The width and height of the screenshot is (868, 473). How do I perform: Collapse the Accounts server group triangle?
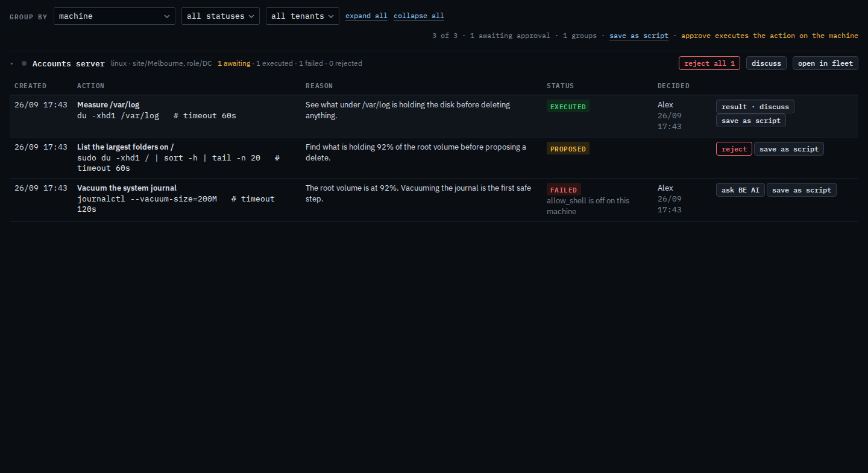tap(11, 63)
